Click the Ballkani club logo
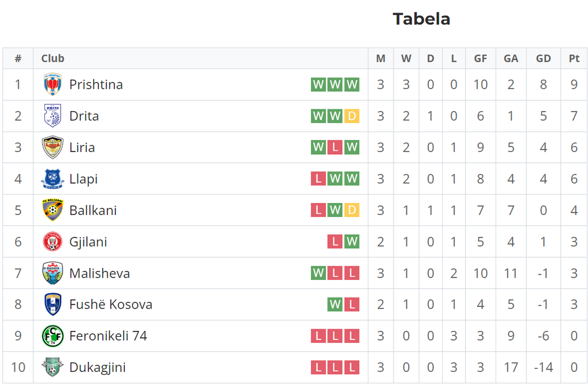 (x=52, y=210)
